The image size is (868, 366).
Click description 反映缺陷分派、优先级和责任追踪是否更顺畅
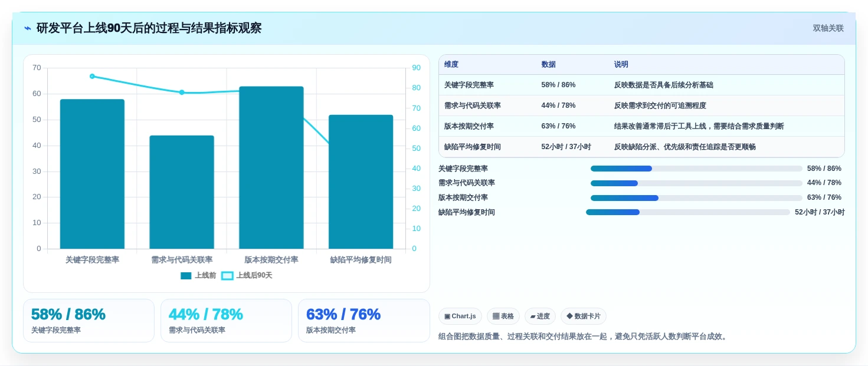tap(685, 147)
